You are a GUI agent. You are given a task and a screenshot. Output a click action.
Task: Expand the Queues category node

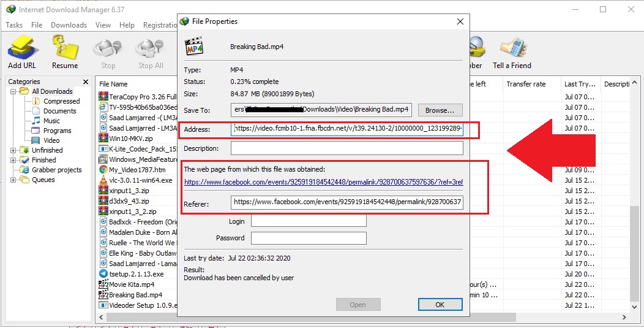coord(13,180)
